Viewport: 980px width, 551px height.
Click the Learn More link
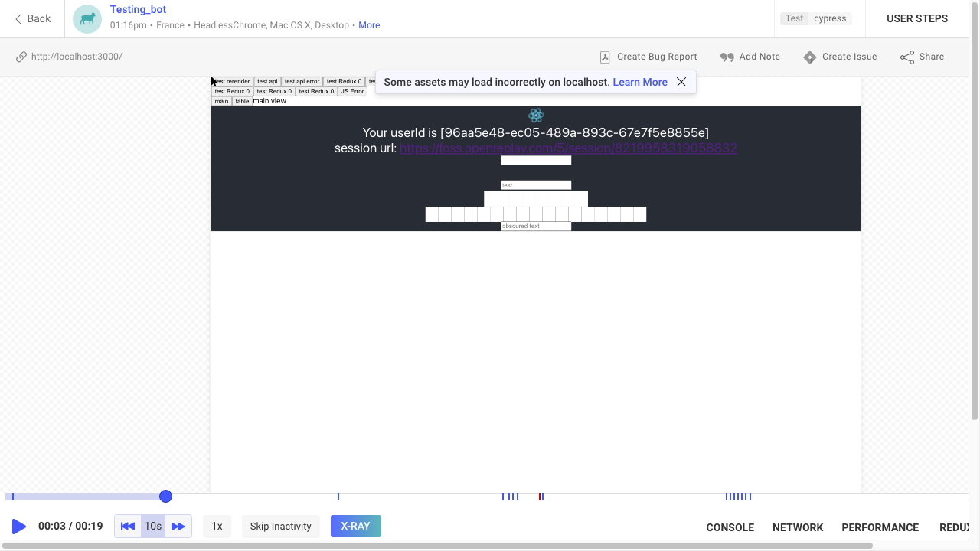pos(640,82)
